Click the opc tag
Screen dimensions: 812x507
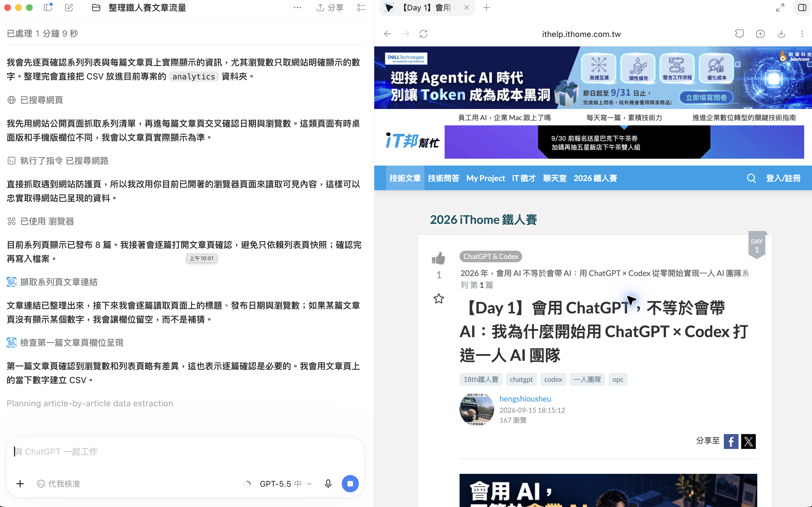[618, 379]
